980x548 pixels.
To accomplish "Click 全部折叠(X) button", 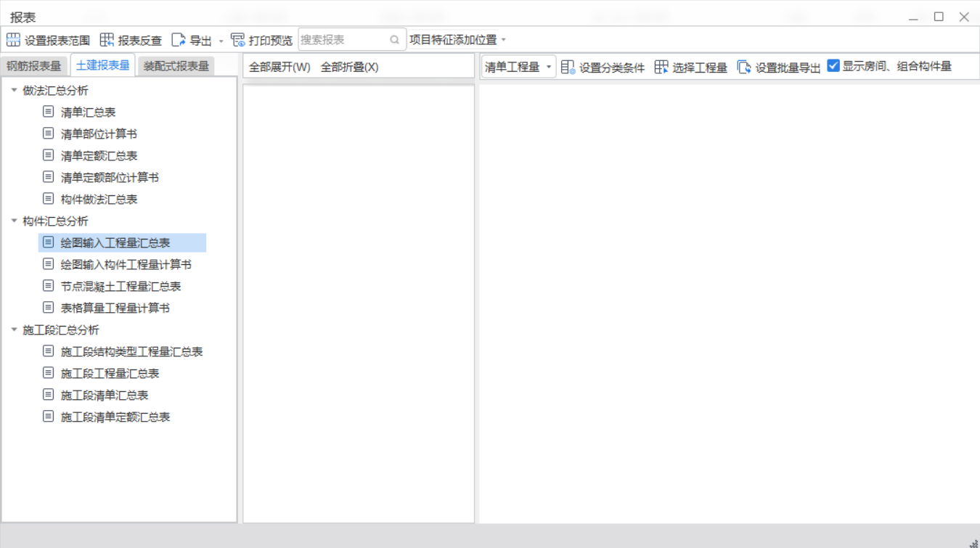I will click(x=349, y=67).
